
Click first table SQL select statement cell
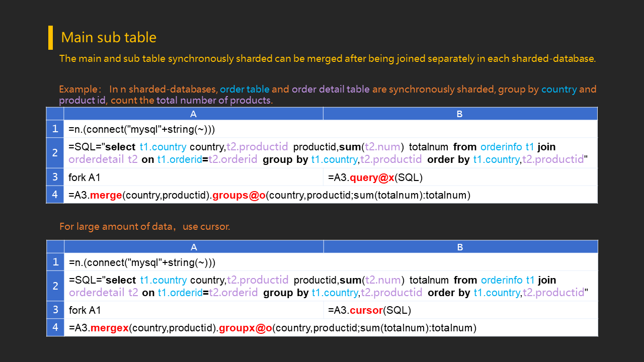pyautogui.click(x=331, y=153)
